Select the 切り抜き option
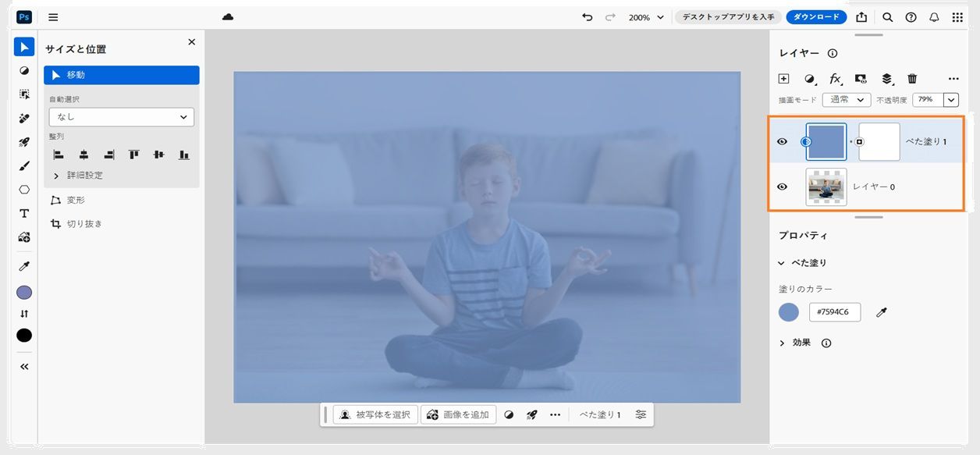 tap(76, 224)
